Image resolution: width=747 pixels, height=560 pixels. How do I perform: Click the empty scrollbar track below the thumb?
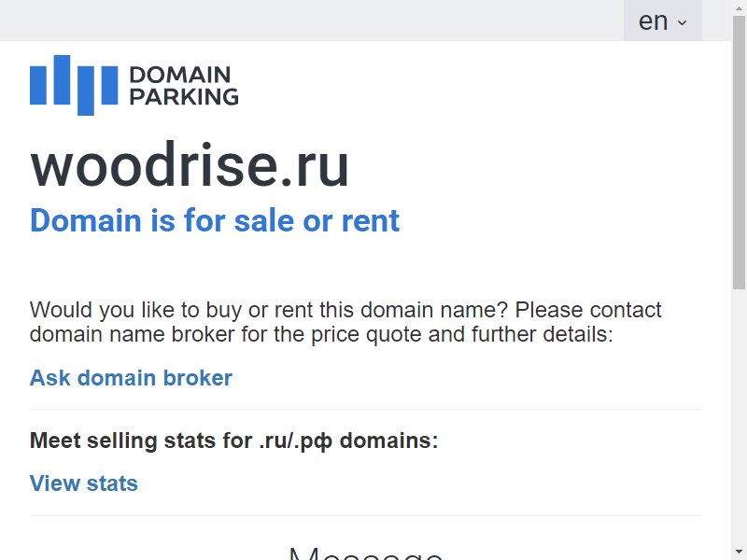(x=739, y=416)
